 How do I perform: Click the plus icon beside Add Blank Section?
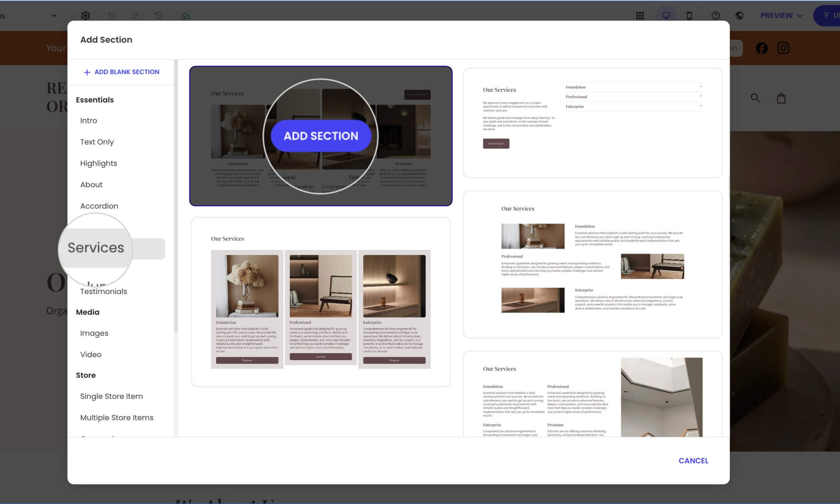[x=87, y=72]
